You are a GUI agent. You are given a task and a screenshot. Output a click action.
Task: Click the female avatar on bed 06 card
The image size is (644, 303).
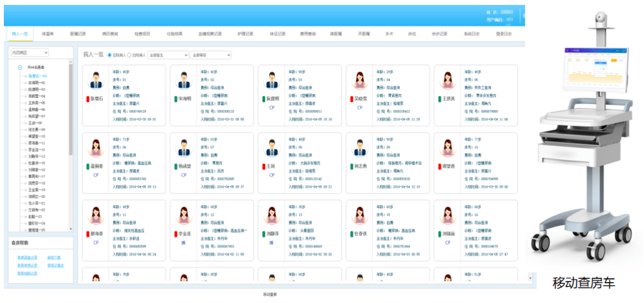96,148
